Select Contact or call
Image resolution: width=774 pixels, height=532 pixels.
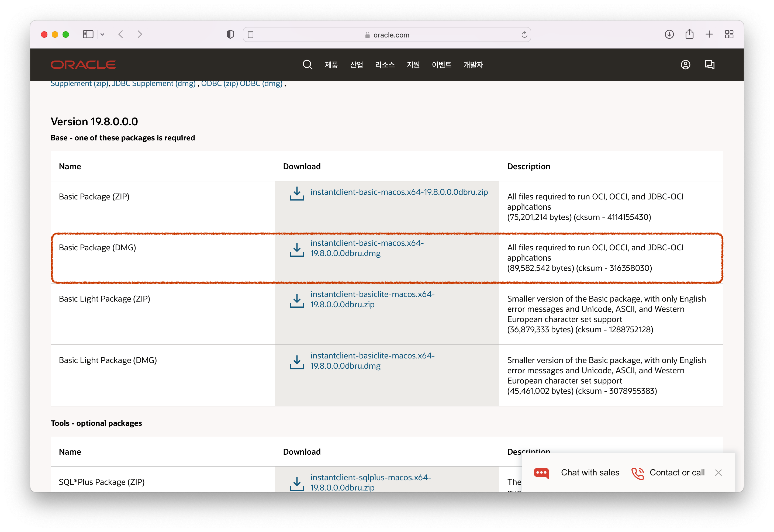click(677, 473)
